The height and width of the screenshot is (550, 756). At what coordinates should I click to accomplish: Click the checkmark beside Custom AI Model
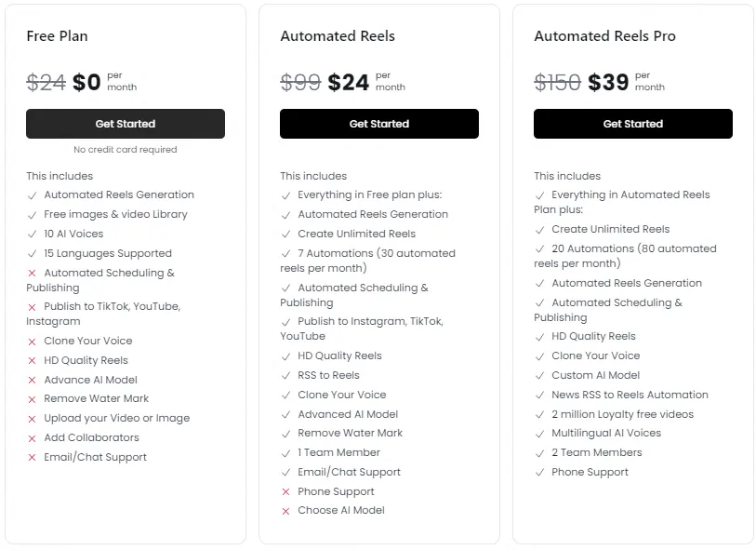click(540, 375)
